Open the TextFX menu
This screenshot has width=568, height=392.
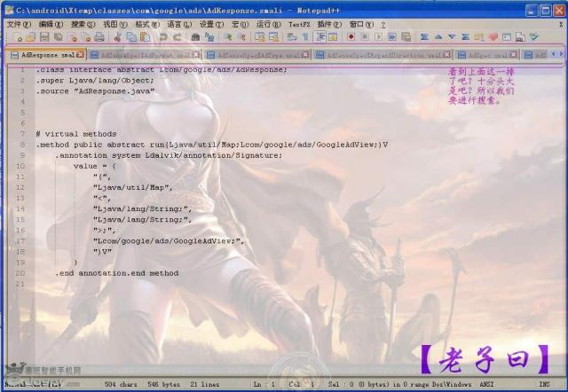point(299,25)
